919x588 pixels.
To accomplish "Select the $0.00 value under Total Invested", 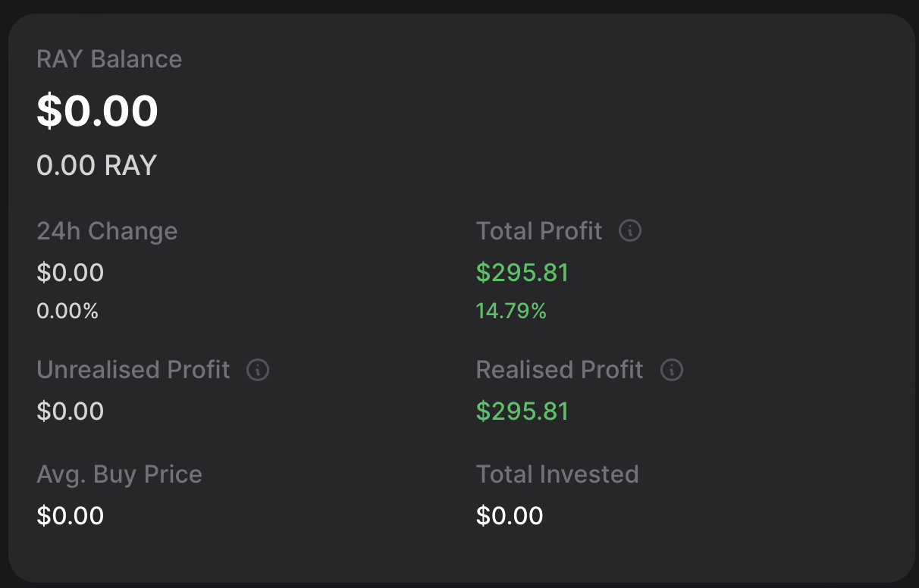I will (x=510, y=516).
